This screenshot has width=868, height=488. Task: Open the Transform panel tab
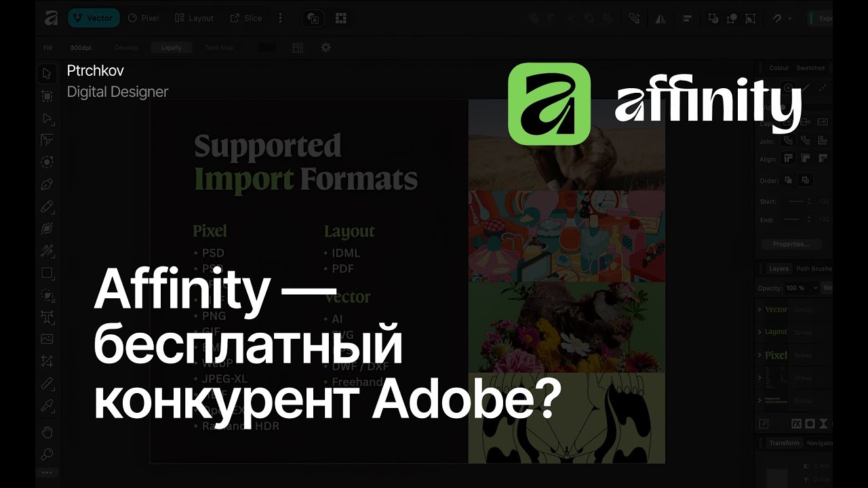pos(784,443)
